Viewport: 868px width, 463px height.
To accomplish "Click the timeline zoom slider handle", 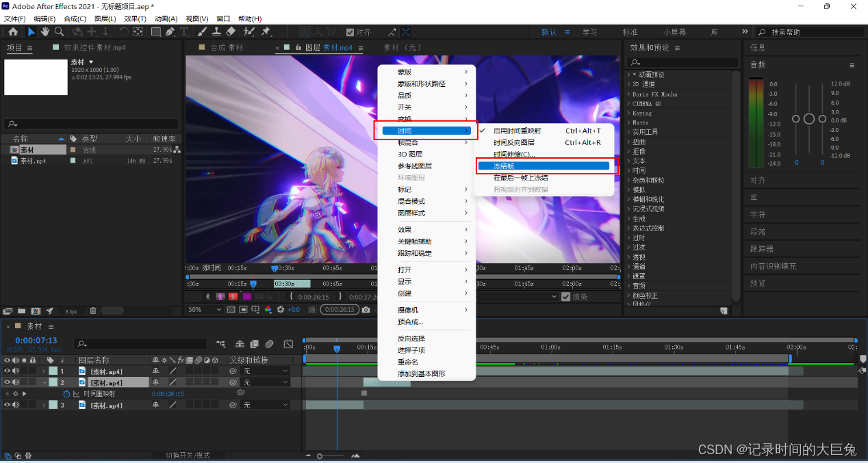I will (x=319, y=456).
